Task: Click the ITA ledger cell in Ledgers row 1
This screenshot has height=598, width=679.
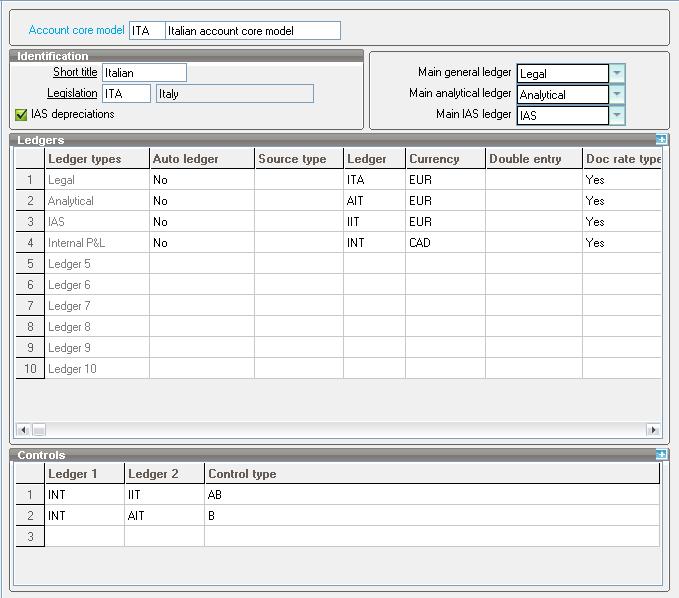Action: click(x=374, y=180)
